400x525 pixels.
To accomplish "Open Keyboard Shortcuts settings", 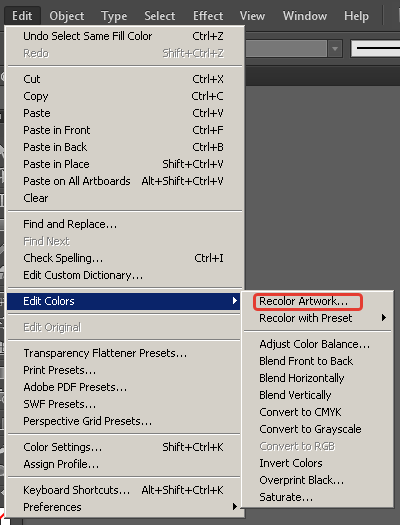I will tap(124, 490).
